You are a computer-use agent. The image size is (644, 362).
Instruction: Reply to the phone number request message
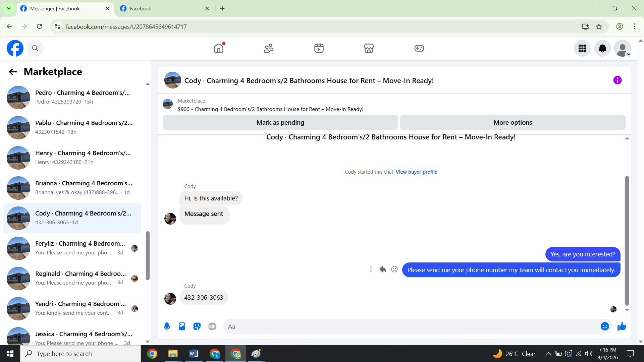pyautogui.click(x=383, y=269)
